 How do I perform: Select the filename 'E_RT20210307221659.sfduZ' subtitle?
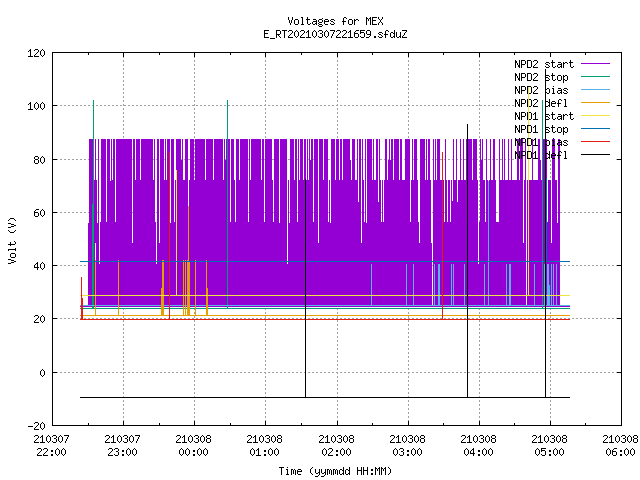[335, 34]
